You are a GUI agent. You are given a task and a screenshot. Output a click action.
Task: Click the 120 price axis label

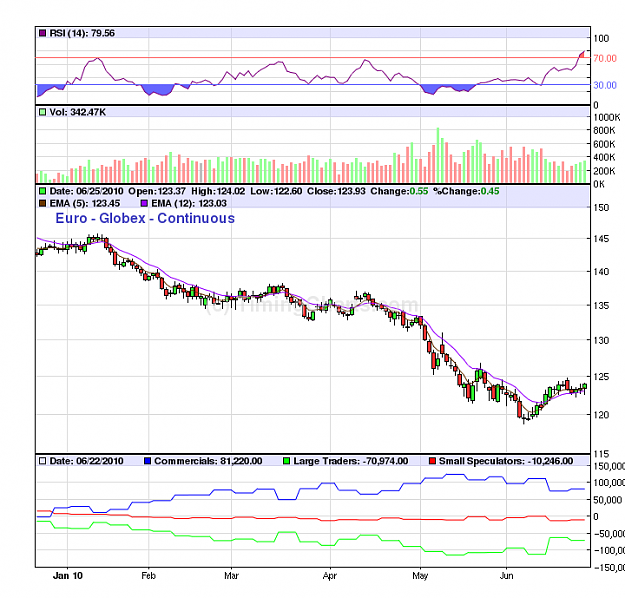coord(601,415)
